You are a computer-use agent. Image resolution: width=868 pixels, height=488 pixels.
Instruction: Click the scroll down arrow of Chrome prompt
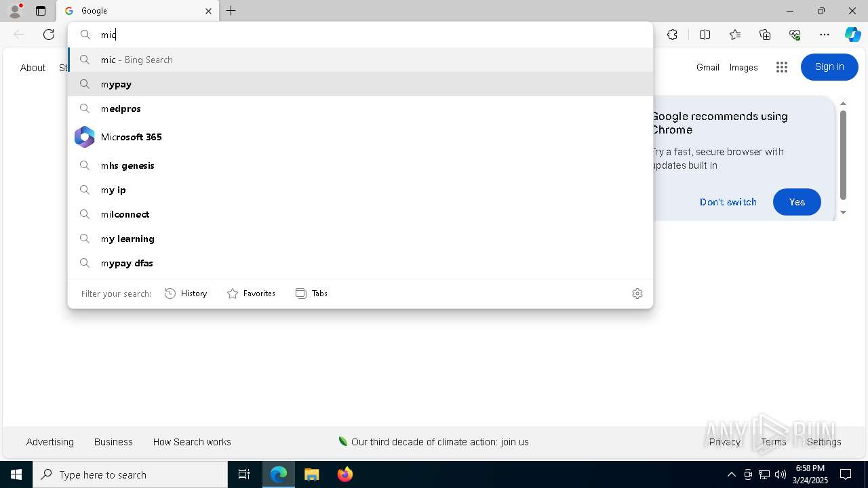click(843, 212)
